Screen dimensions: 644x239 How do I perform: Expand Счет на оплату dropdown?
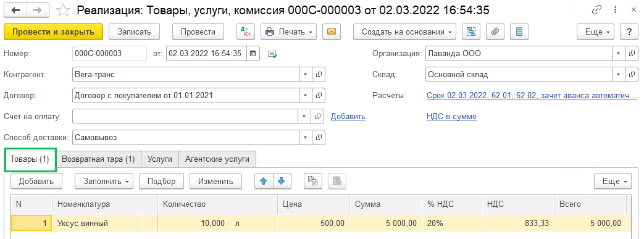pyautogui.click(x=305, y=116)
